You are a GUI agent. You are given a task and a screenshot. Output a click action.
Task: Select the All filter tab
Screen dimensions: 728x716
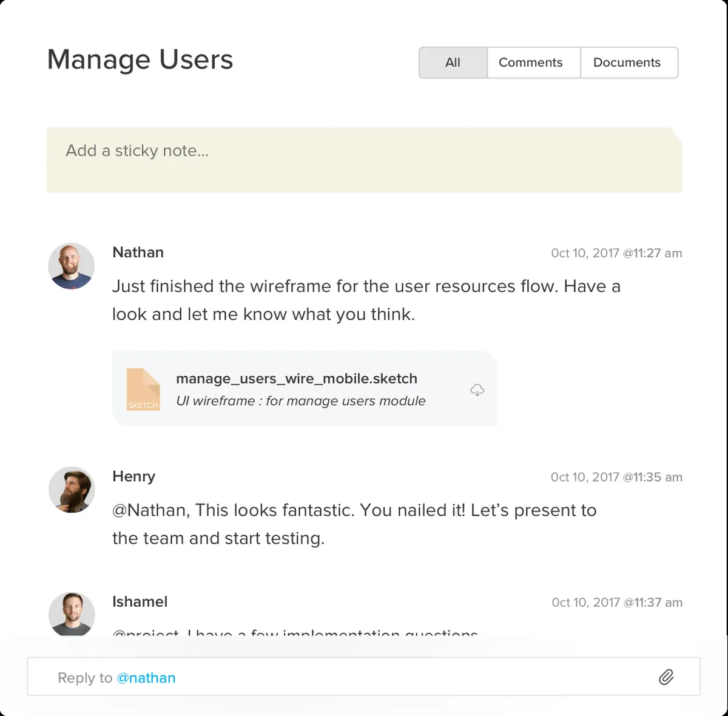[x=453, y=62]
